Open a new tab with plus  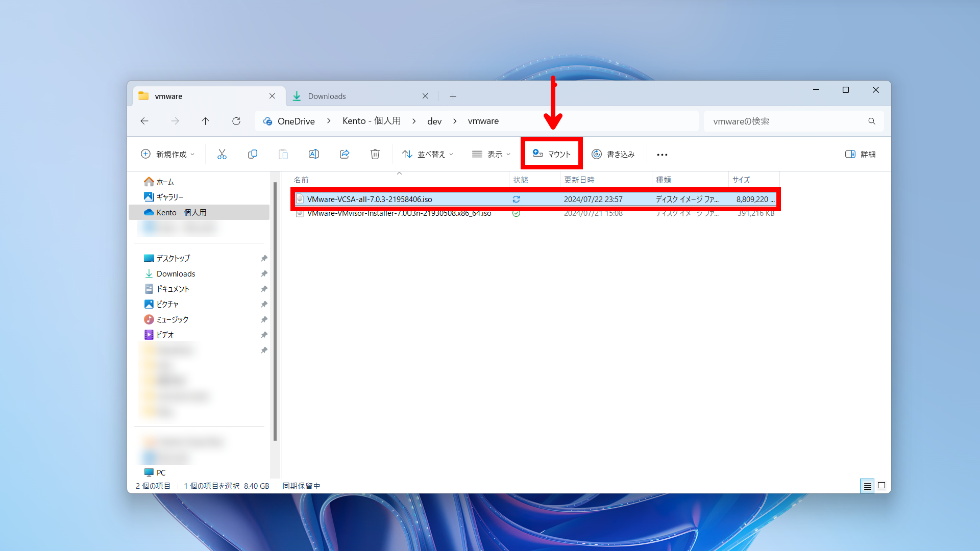tap(453, 96)
